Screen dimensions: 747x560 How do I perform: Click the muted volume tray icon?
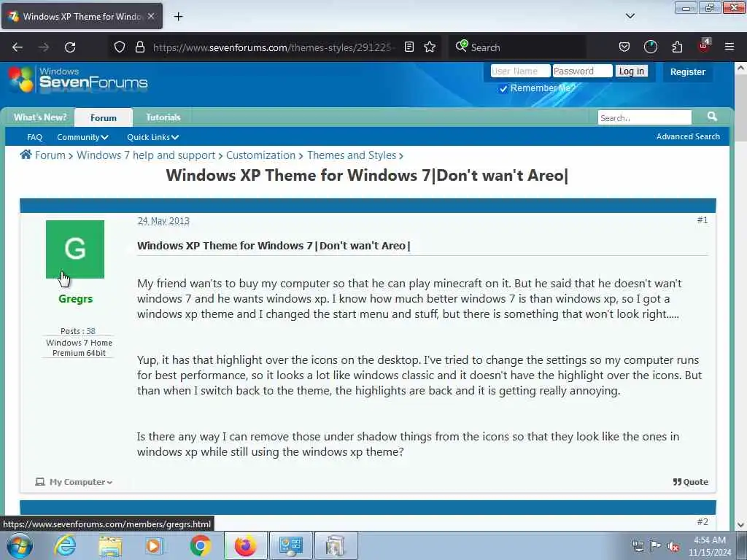(673, 547)
